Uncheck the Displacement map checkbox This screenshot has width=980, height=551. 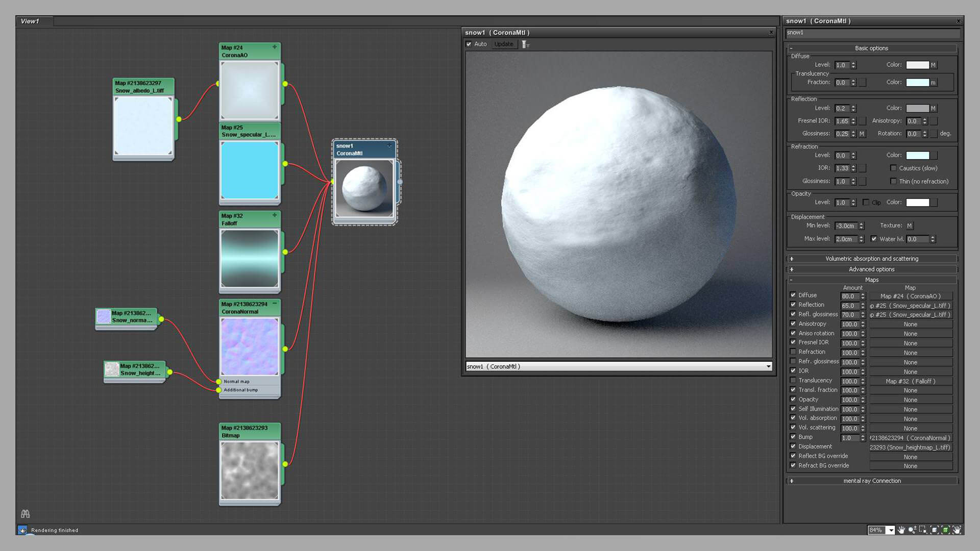[x=793, y=446]
